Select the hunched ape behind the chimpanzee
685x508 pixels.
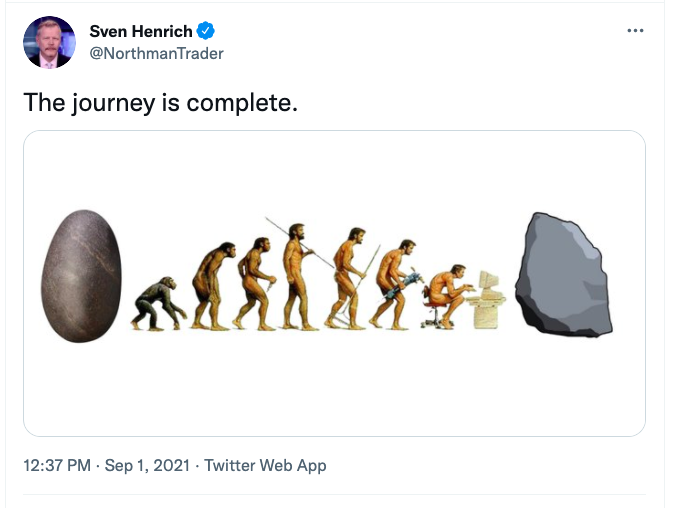click(x=212, y=285)
